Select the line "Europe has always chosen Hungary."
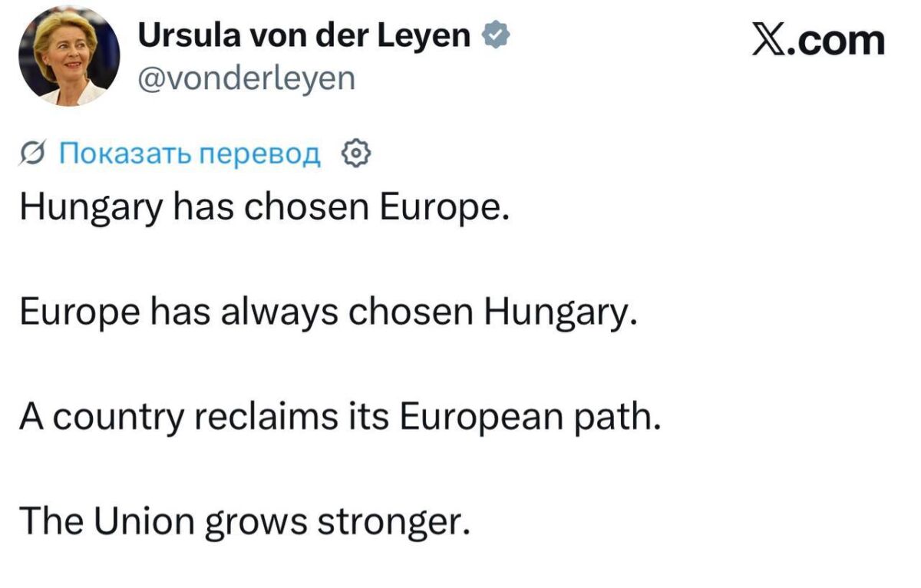921x588 pixels. tap(328, 312)
